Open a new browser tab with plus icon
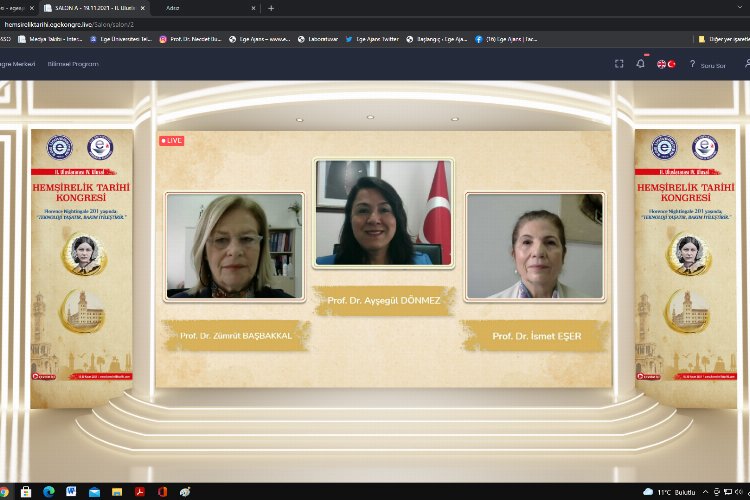The width and height of the screenshot is (750, 500). pos(271,8)
